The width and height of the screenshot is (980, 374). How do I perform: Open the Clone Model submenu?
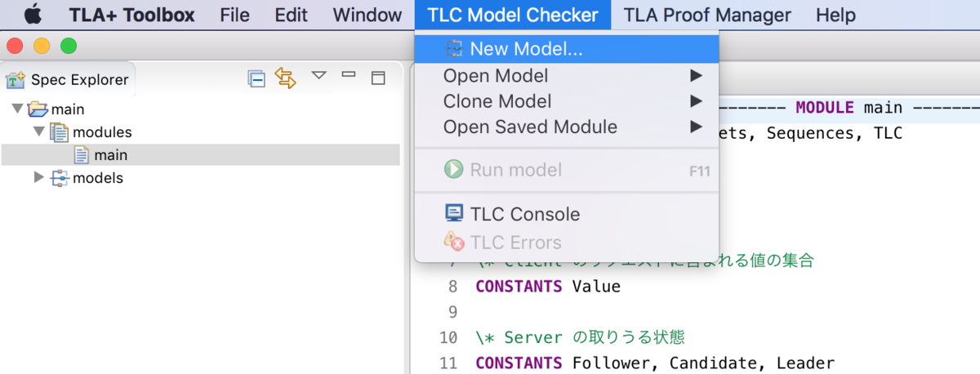tap(567, 101)
